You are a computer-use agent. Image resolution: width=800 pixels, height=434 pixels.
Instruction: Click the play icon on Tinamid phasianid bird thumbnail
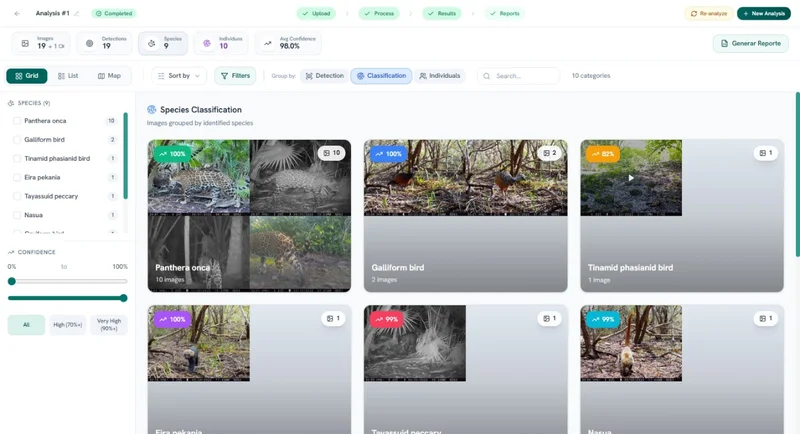(630, 178)
